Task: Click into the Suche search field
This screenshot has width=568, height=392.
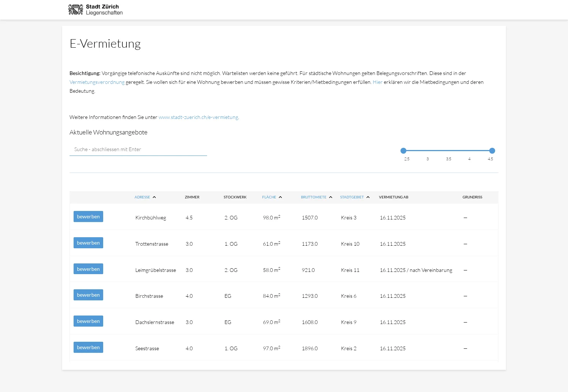Action: click(138, 150)
